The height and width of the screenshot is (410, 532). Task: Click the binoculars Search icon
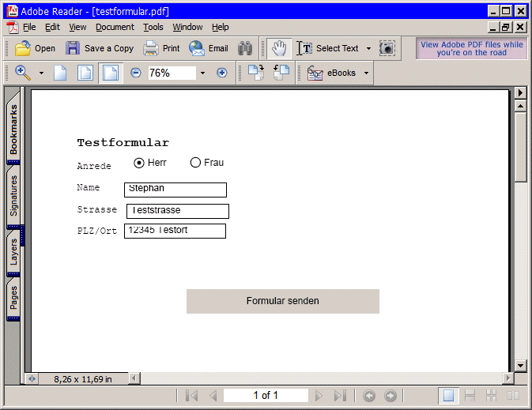245,48
